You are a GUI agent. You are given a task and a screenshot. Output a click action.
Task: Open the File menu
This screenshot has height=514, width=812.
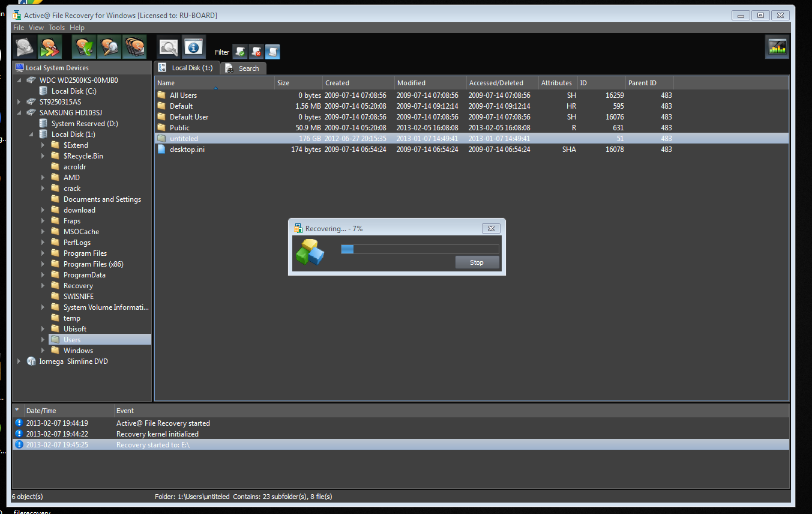(x=19, y=28)
